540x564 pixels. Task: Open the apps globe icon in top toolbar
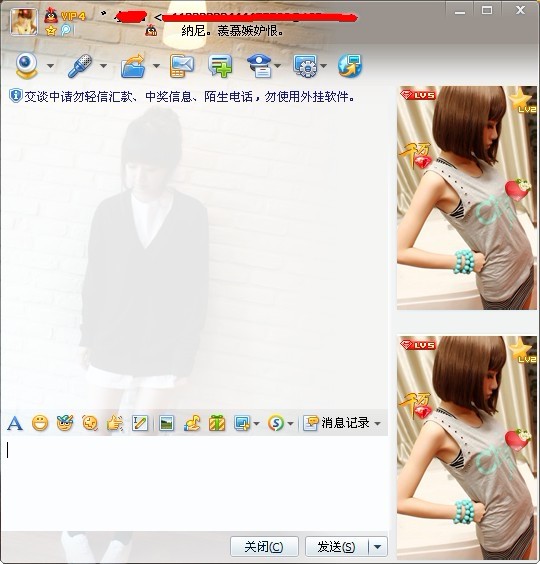pos(350,66)
